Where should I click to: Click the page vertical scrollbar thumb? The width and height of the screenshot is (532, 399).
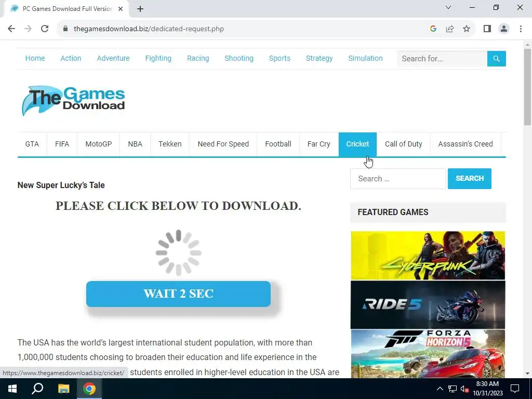[x=527, y=87]
